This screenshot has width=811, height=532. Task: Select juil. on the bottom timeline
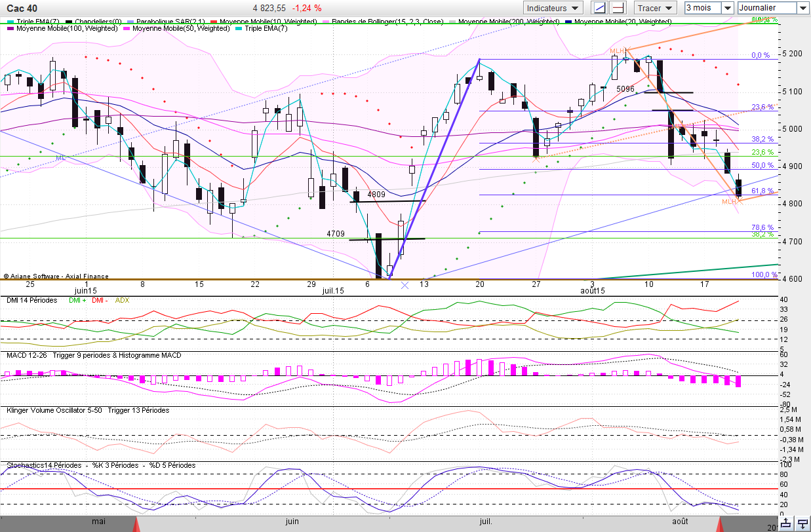pos(486,522)
